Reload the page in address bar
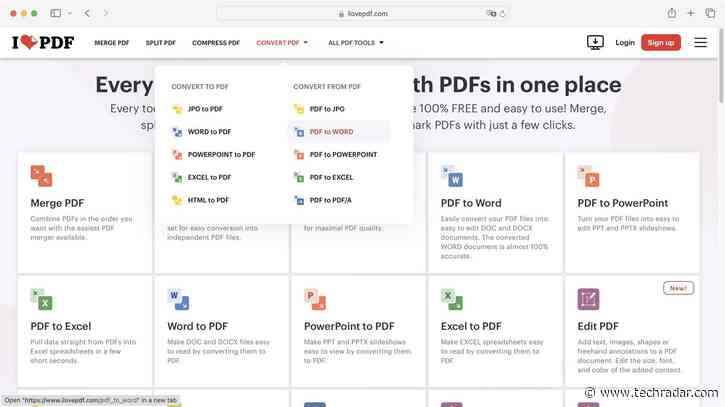The width and height of the screenshot is (725, 407). point(503,14)
